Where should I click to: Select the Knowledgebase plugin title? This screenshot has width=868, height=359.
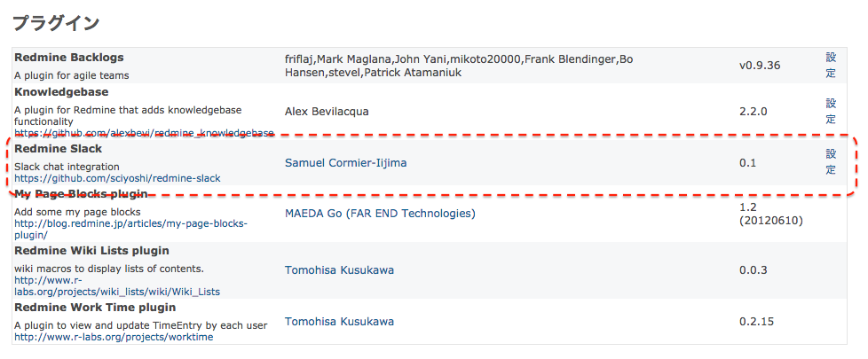[x=61, y=92]
